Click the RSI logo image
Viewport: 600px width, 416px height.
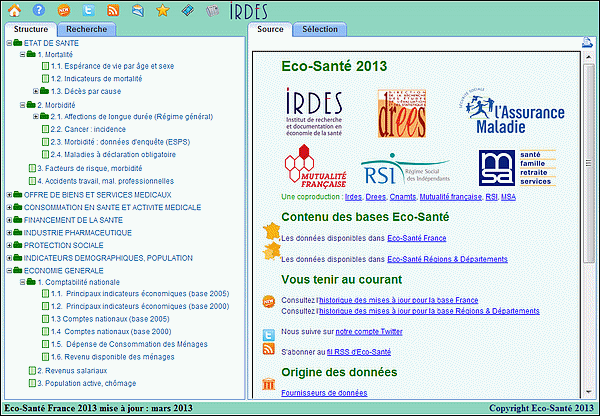(405, 169)
